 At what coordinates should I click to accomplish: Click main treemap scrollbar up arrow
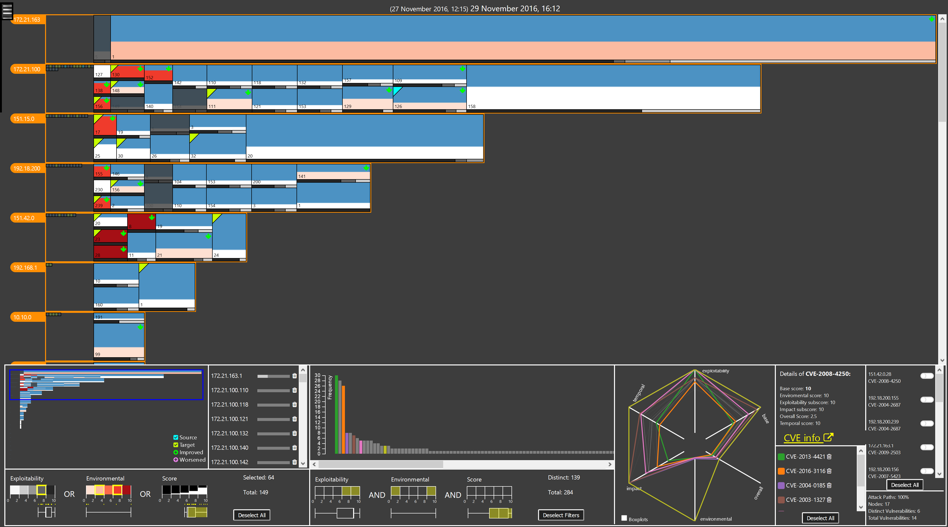(x=942, y=19)
